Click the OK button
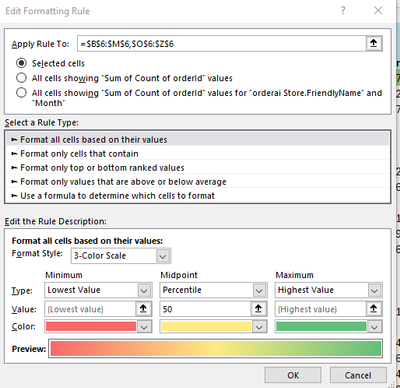The image size is (400, 388). 293,375
